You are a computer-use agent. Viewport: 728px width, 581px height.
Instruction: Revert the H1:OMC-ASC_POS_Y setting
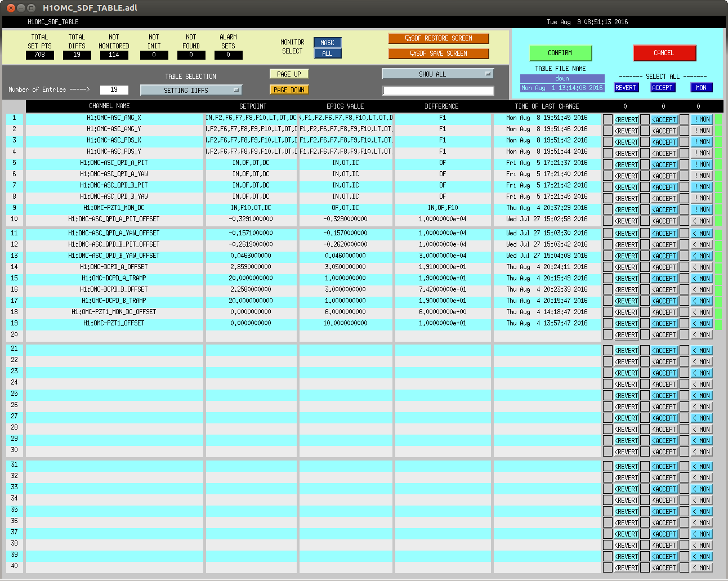pos(626,153)
